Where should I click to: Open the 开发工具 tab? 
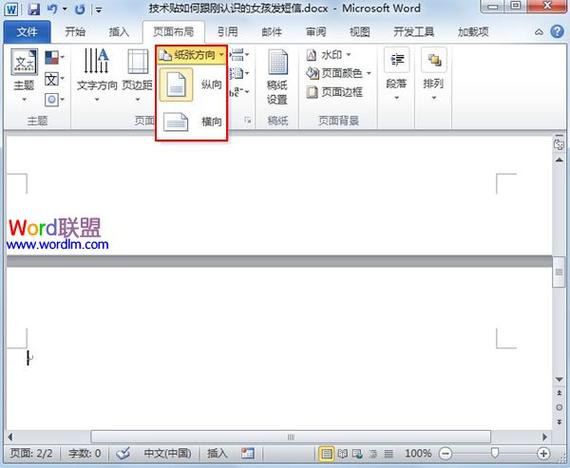point(414,32)
